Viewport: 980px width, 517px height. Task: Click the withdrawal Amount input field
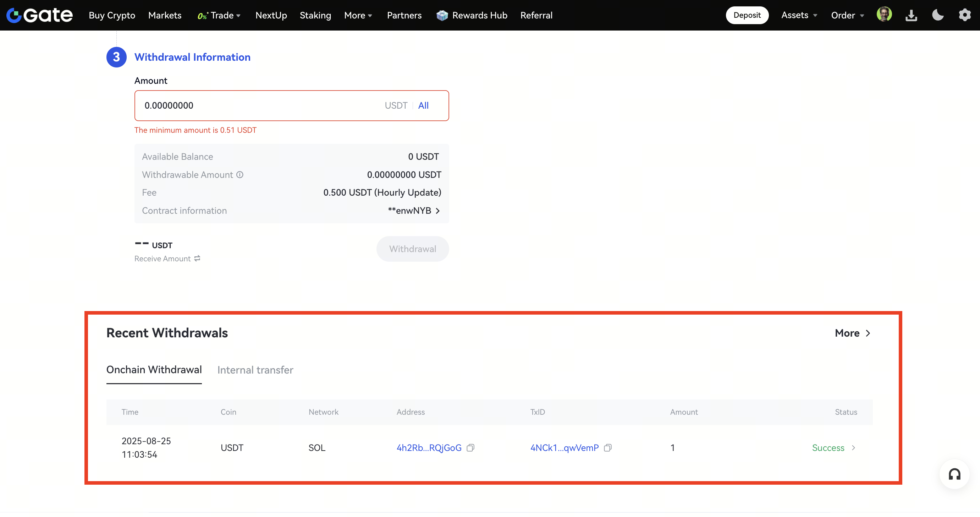tap(259, 105)
